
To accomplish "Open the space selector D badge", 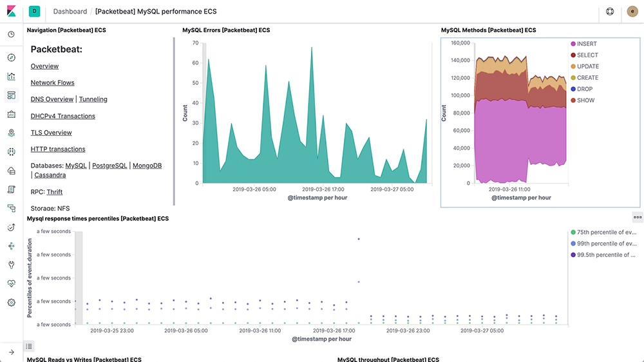I will click(x=34, y=12).
